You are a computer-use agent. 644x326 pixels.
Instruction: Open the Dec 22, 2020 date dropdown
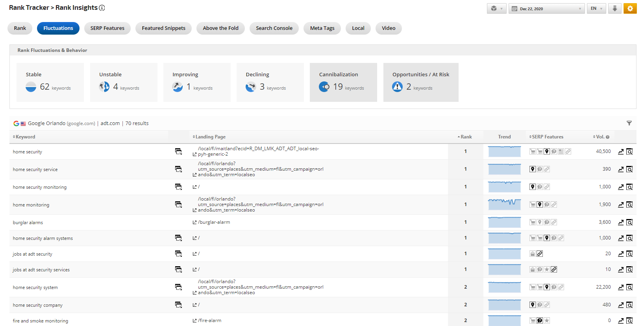[547, 9]
